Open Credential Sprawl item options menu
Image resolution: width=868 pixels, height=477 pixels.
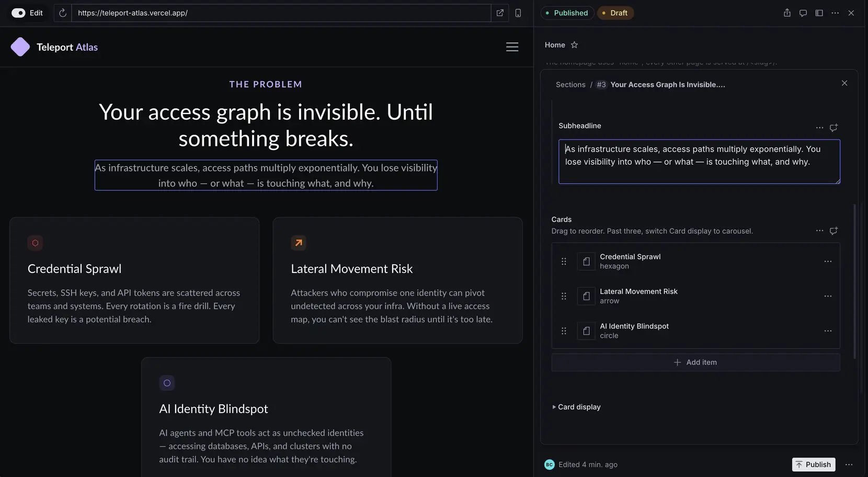pyautogui.click(x=828, y=262)
